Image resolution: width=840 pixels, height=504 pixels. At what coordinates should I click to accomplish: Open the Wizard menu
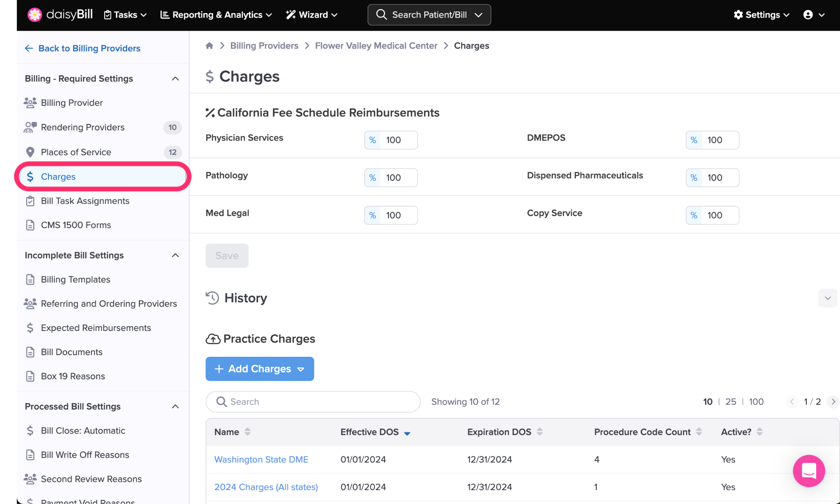(x=312, y=15)
